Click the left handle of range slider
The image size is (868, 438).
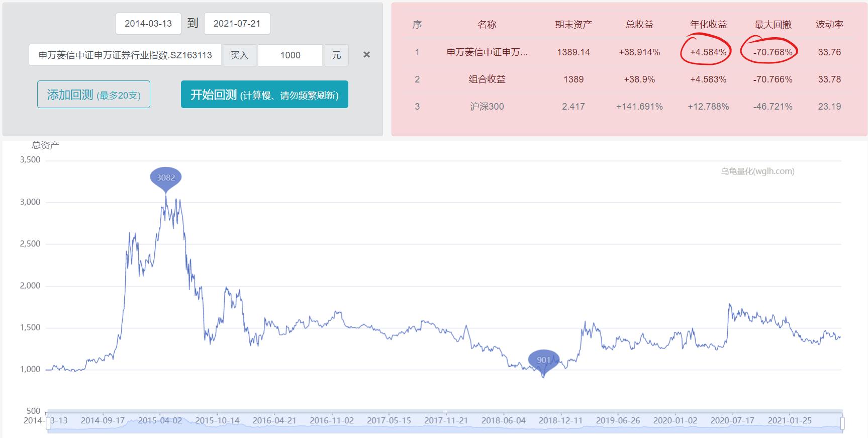point(48,424)
